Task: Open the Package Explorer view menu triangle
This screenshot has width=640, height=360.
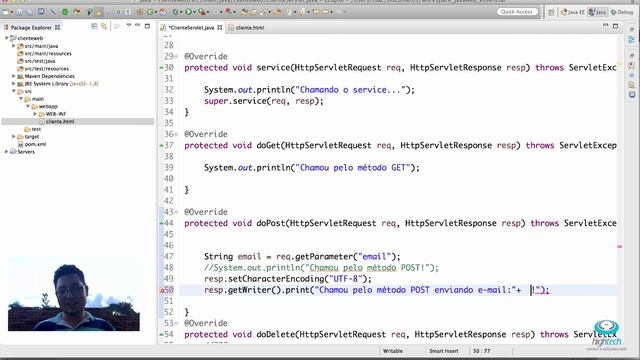Action: (x=129, y=26)
